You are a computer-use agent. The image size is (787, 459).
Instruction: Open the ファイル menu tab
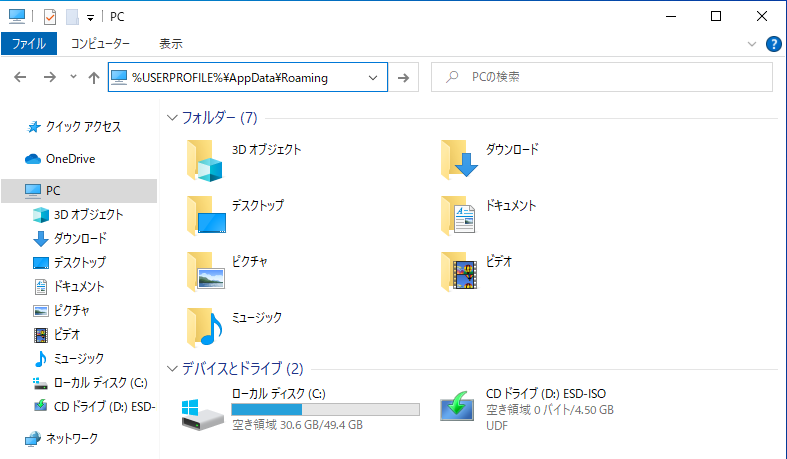pos(29,44)
